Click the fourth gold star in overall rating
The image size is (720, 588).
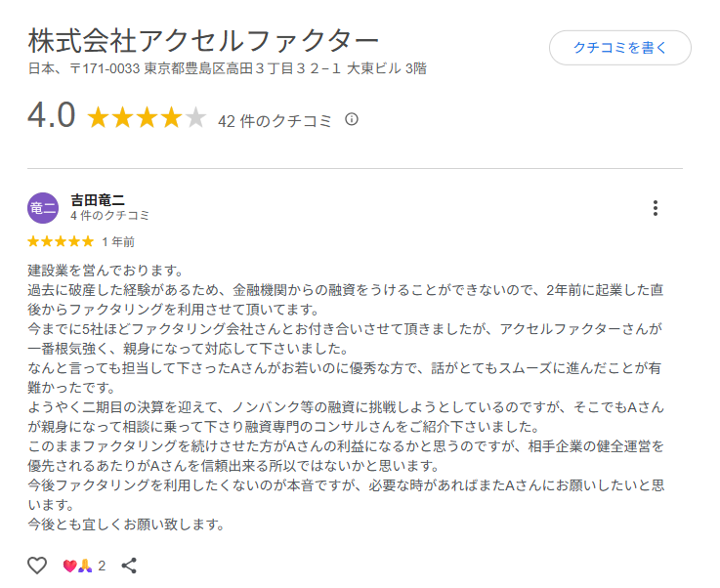click(x=171, y=119)
